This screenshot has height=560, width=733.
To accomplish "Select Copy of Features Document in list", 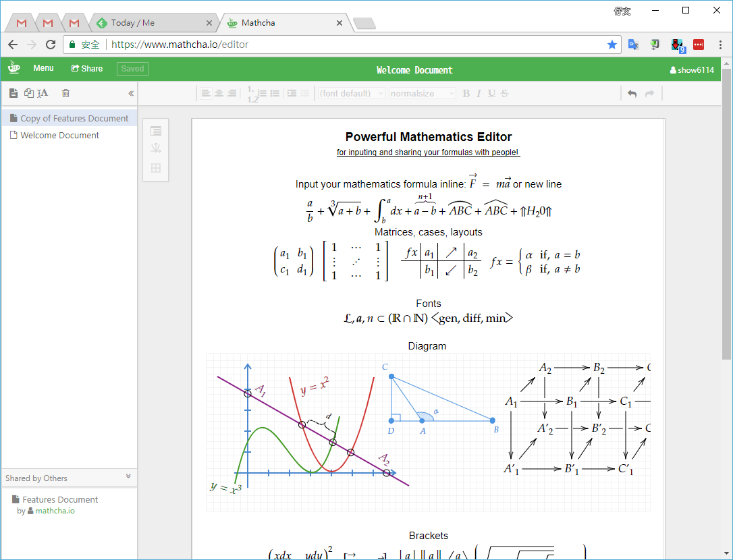I will coord(74,118).
